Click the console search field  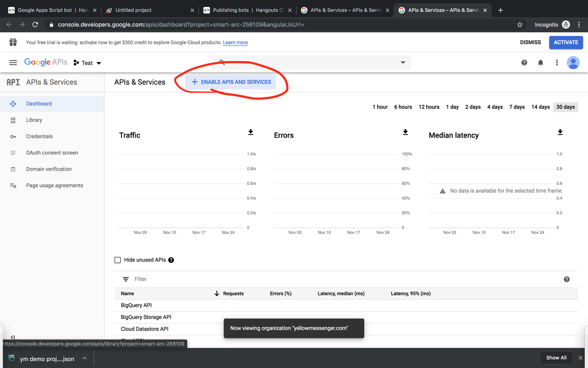tap(312, 63)
